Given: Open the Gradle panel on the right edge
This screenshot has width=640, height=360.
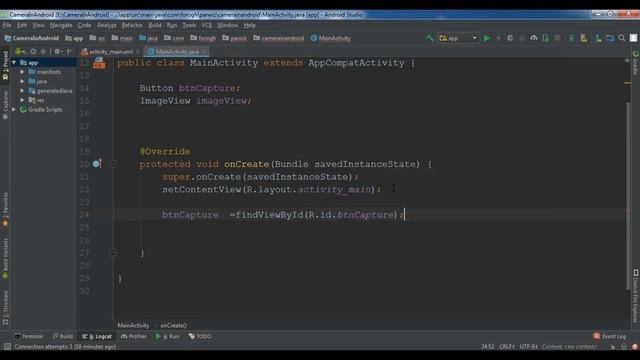Looking at the screenshot, I should tap(636, 62).
